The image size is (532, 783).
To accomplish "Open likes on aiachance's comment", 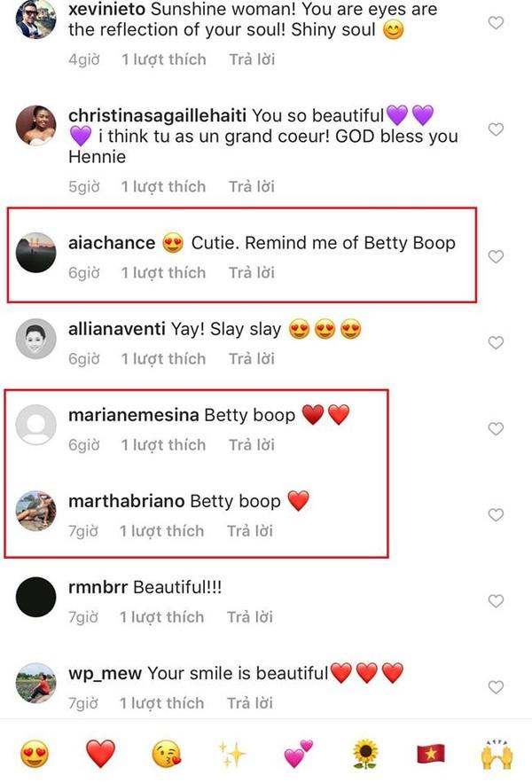I will pos(163,272).
